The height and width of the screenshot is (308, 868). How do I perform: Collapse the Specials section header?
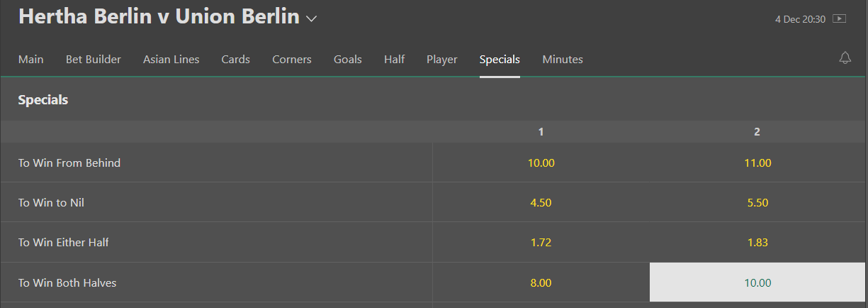click(43, 100)
